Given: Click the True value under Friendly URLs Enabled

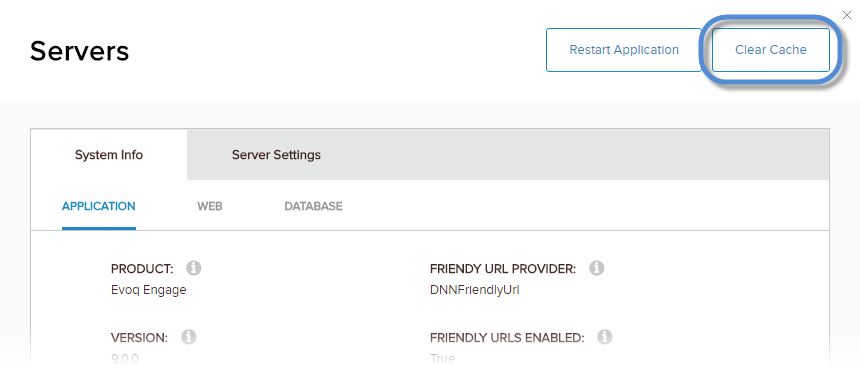Looking at the screenshot, I should 443,359.
